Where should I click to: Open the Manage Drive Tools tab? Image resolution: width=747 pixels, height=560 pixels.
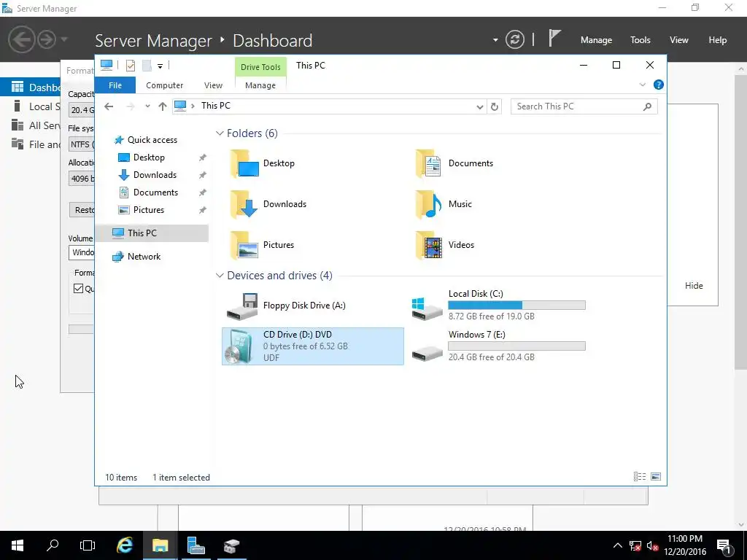pos(260,85)
